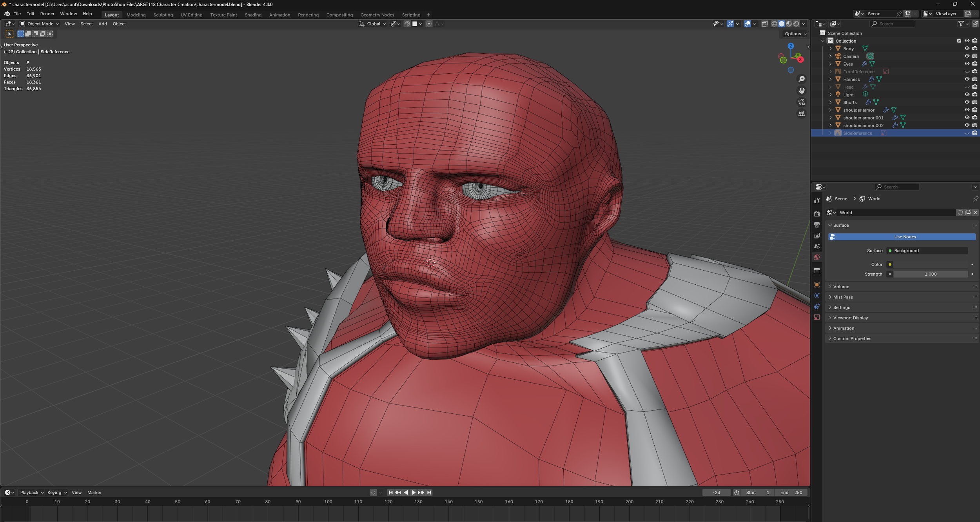980x522 pixels.
Task: Open the Object Mode dropdown
Action: click(x=40, y=24)
